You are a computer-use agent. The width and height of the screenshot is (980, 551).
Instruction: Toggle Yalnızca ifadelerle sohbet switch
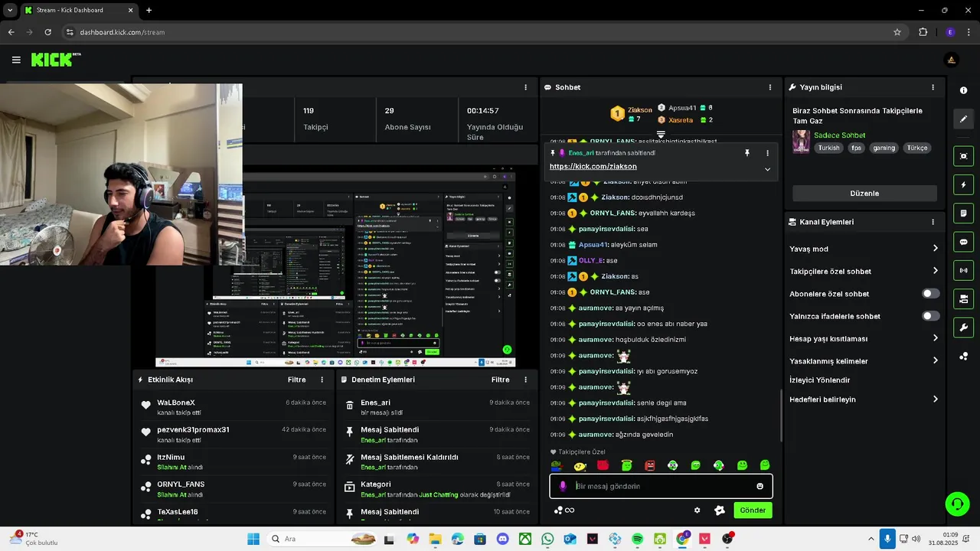tap(930, 316)
